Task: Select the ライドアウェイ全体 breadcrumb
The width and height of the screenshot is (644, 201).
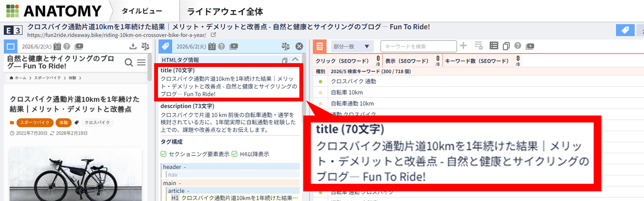Action: click(x=225, y=12)
